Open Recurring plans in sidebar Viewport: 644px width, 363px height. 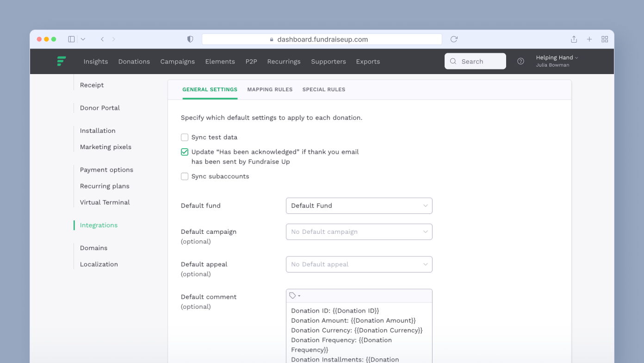coord(105,186)
